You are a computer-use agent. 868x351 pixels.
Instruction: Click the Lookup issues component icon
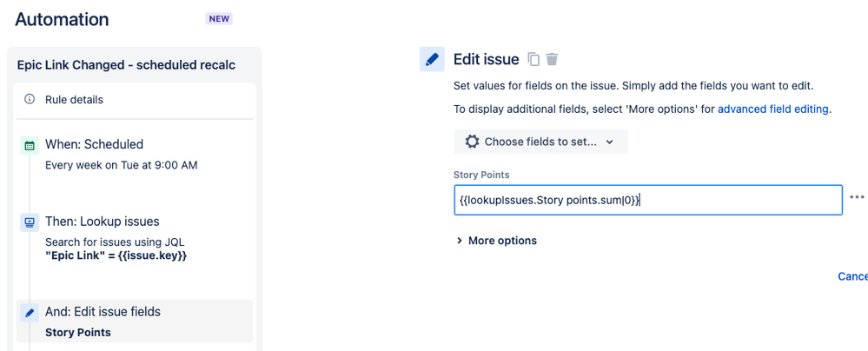coord(30,222)
